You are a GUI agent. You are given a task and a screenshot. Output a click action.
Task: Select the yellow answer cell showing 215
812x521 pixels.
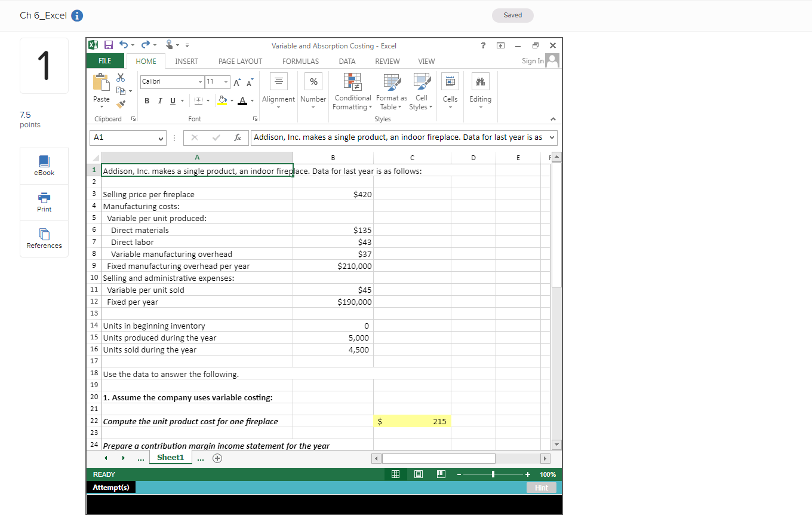point(413,421)
